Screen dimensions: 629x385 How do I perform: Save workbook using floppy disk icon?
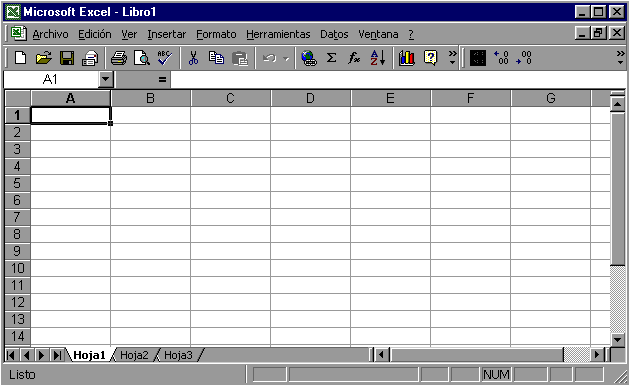click(x=67, y=58)
